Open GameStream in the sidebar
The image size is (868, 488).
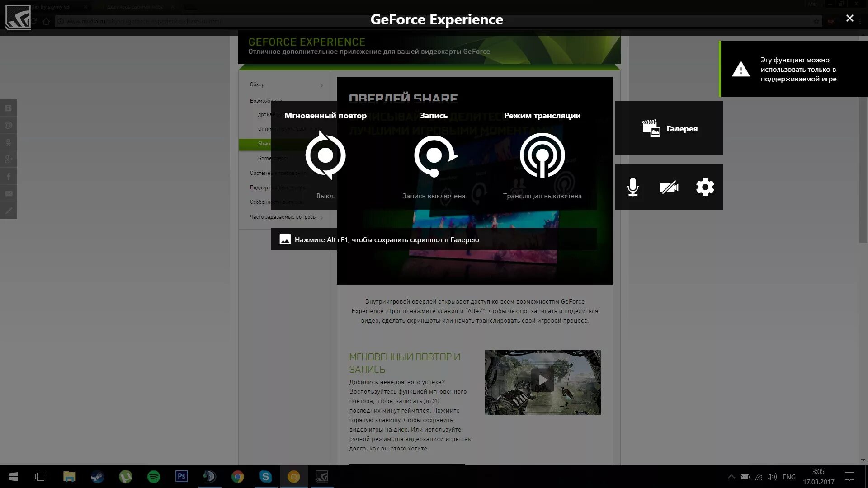click(x=273, y=158)
